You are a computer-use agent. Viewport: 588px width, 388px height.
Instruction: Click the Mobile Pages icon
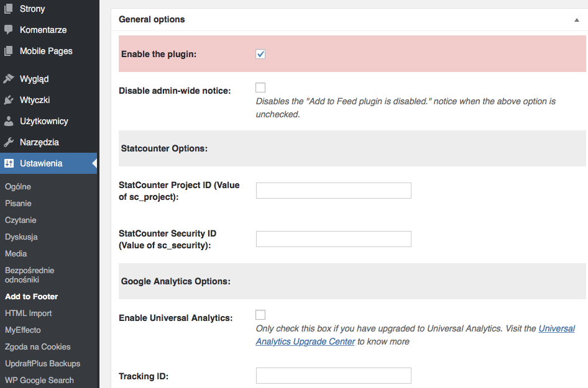8,51
